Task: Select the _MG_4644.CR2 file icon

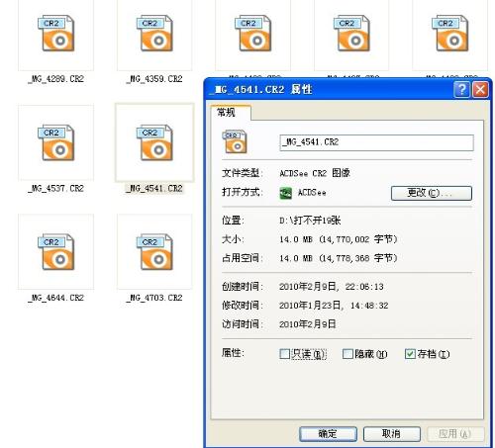Action: 56,252
